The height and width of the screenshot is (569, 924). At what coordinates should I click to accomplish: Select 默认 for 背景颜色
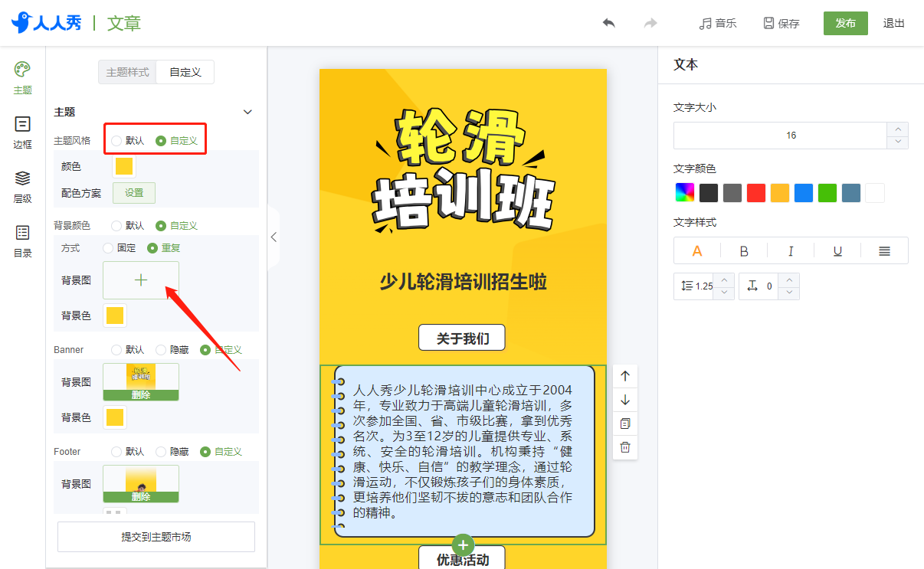[x=127, y=225]
